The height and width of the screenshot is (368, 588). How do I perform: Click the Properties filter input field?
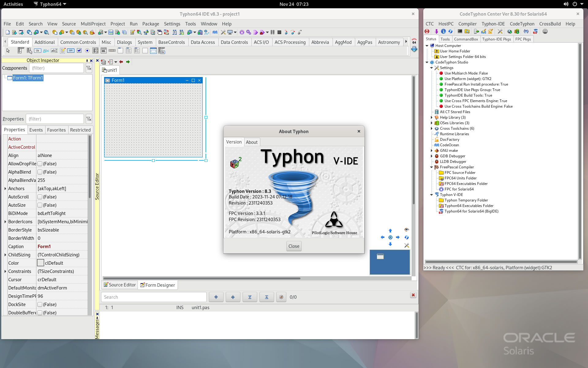click(55, 119)
